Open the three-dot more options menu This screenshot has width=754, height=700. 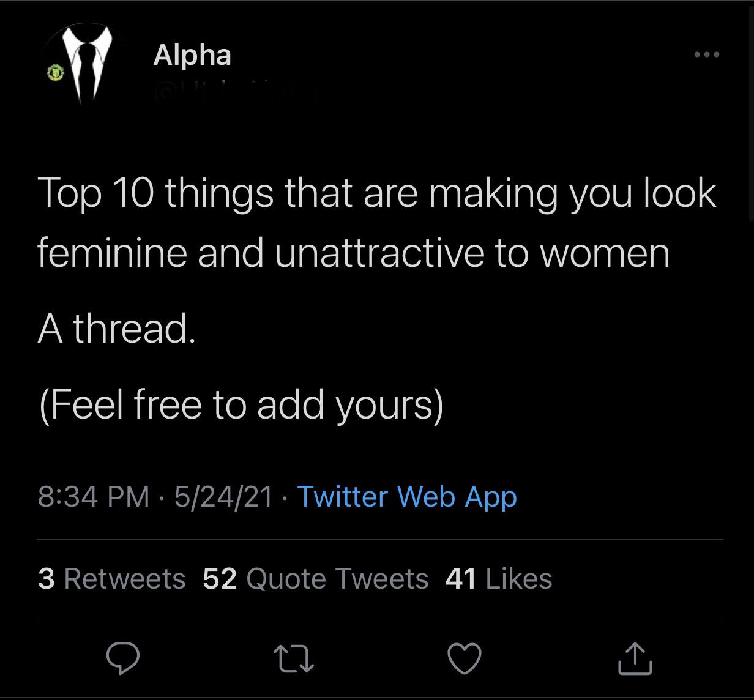(x=707, y=55)
